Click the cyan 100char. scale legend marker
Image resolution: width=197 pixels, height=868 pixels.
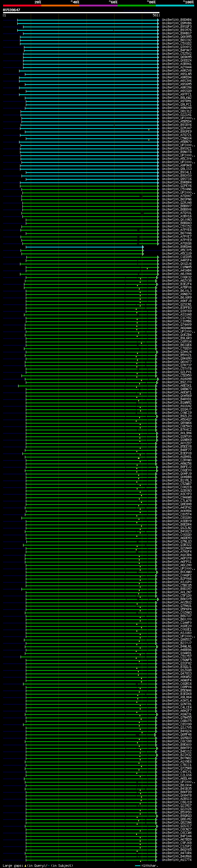137,866
